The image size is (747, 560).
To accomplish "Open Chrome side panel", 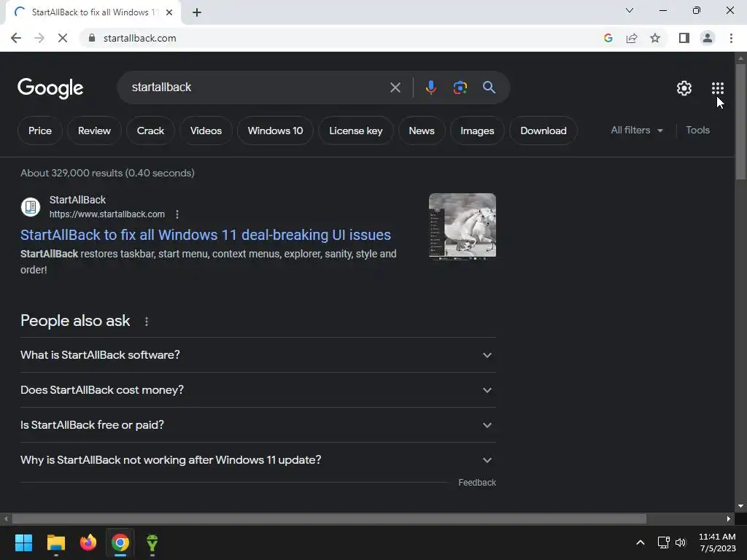I will 684,38.
